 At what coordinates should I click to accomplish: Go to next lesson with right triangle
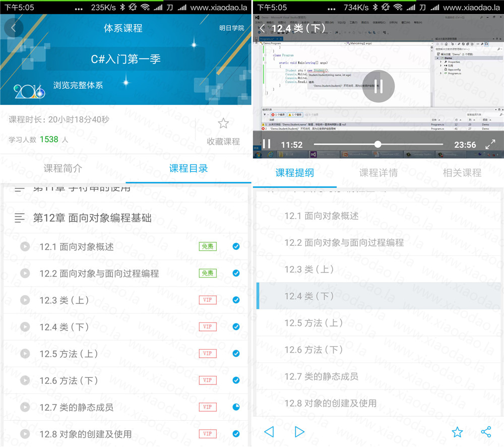click(x=299, y=432)
